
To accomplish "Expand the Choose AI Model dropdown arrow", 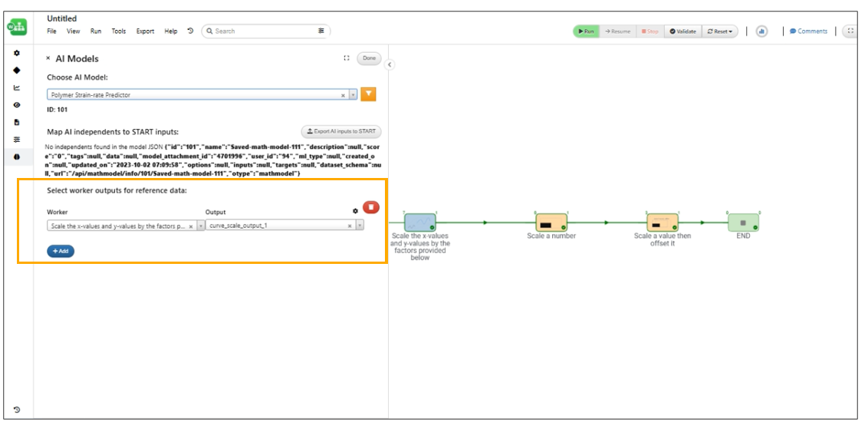I will (x=353, y=95).
